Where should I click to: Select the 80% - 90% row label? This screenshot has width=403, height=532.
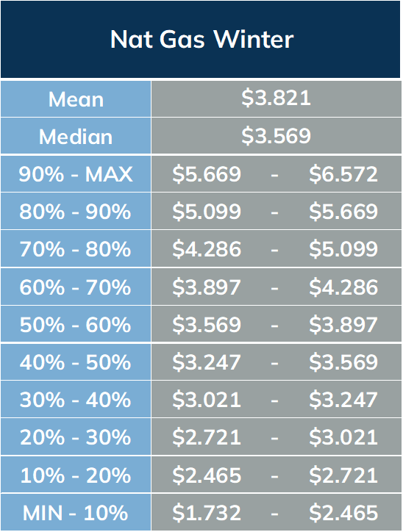point(75,212)
